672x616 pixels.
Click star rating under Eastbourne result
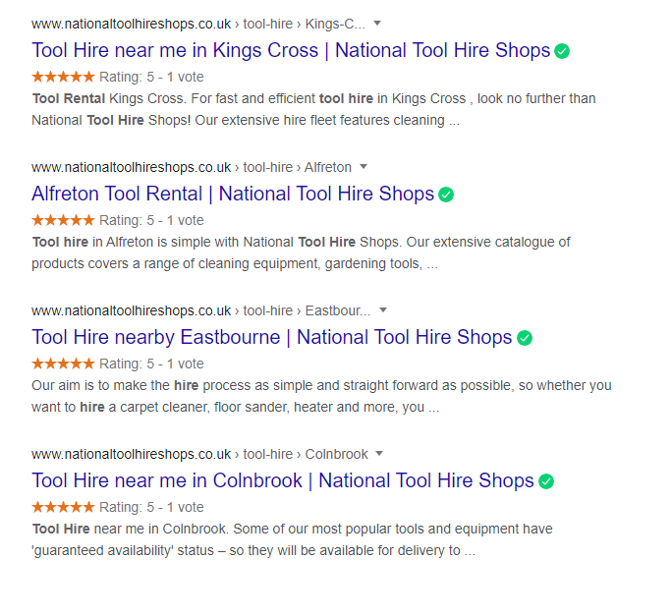click(63, 364)
